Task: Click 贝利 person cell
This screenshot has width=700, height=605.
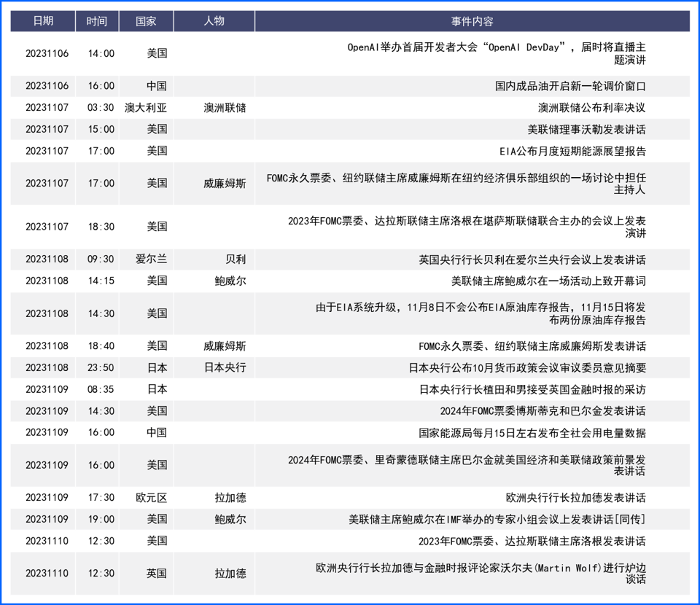Action: 236,259
